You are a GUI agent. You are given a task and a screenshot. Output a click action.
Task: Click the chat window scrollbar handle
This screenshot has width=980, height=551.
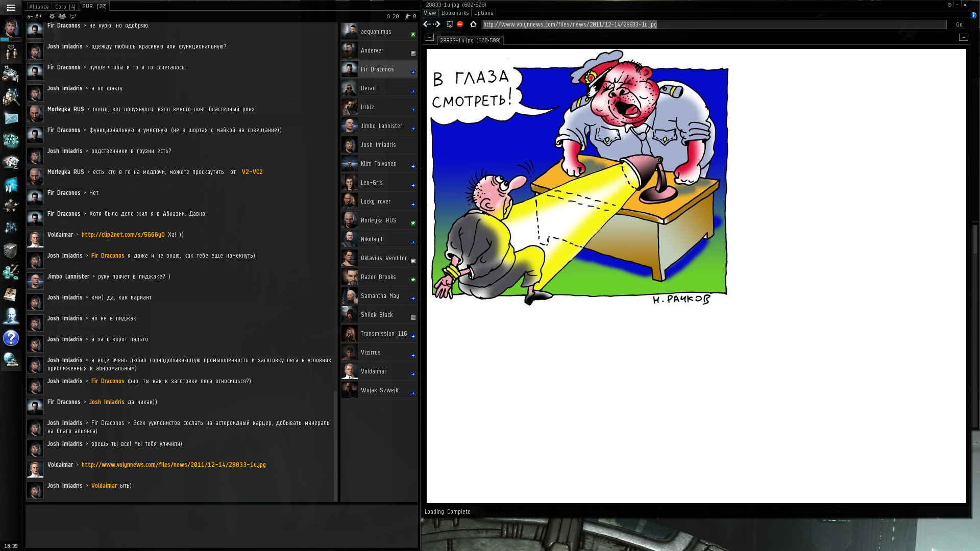click(x=335, y=446)
